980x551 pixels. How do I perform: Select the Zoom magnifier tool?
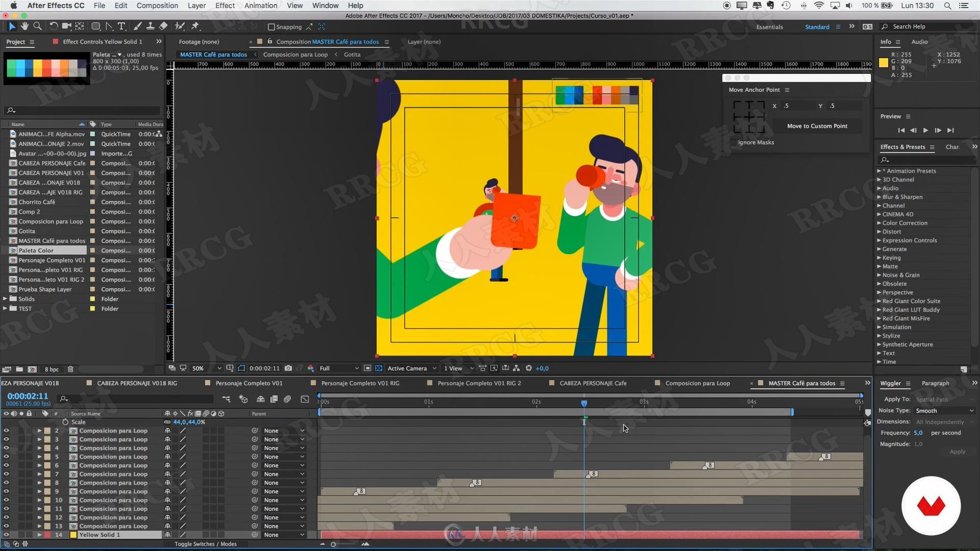[x=37, y=26]
